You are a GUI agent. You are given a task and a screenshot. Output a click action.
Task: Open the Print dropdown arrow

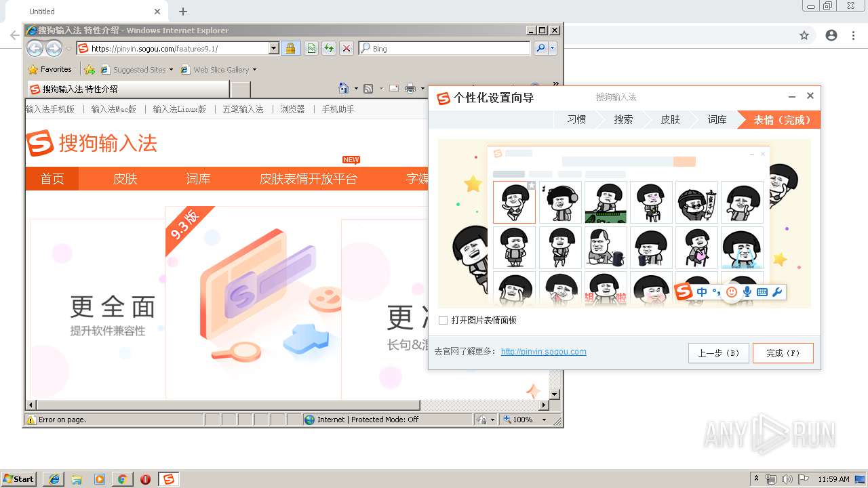click(422, 89)
